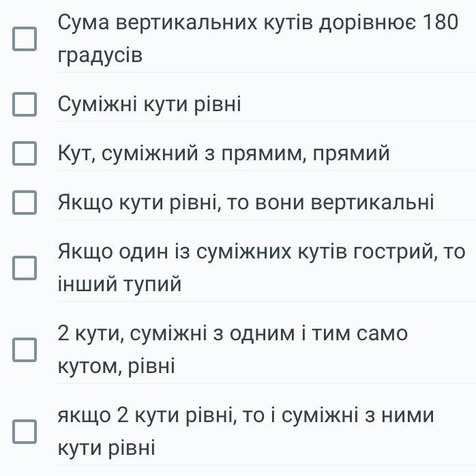Click the label 'Якщо кути рівні, то вони вертикальні'

coord(246,203)
